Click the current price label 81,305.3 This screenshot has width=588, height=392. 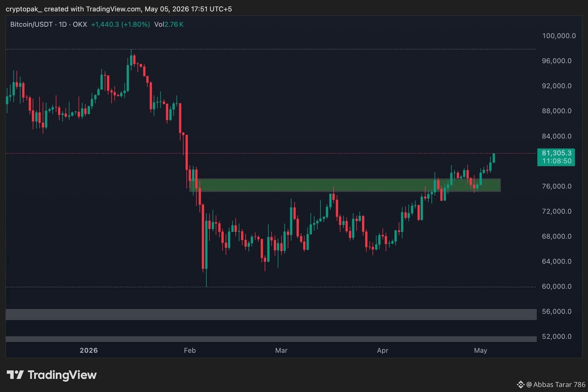556,153
